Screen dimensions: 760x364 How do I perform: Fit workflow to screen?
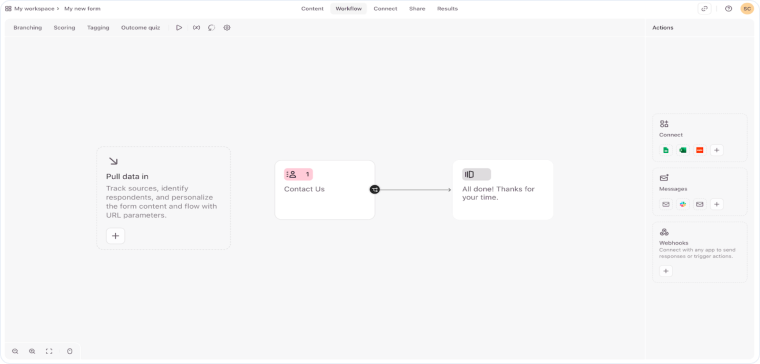point(49,351)
